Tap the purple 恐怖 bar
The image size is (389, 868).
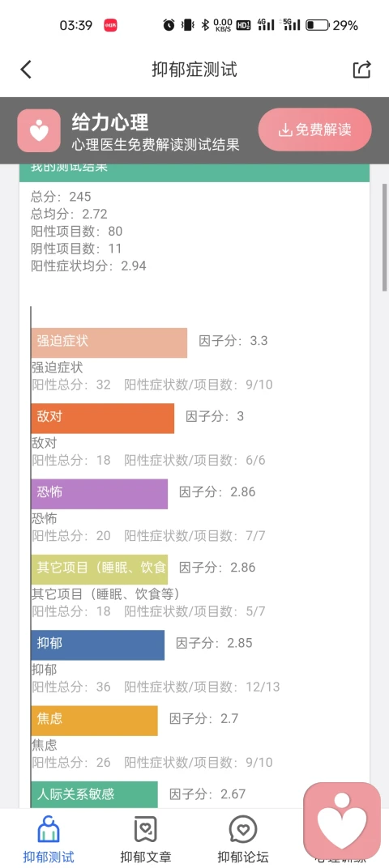pos(99,494)
